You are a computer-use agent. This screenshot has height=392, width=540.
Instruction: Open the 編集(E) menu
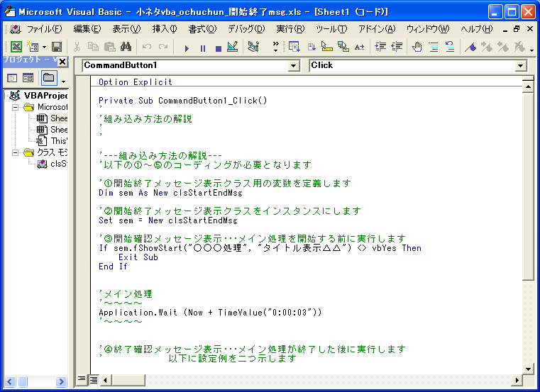coord(87,29)
